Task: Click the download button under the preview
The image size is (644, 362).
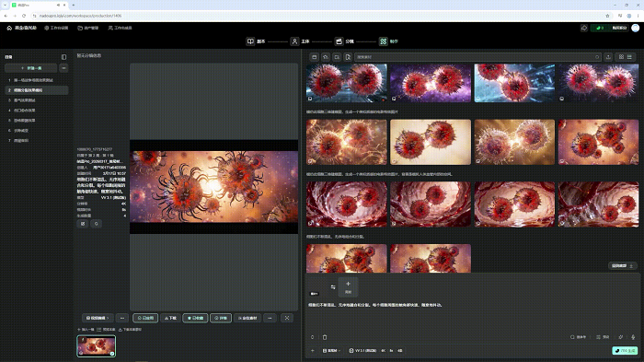Action: point(170,318)
